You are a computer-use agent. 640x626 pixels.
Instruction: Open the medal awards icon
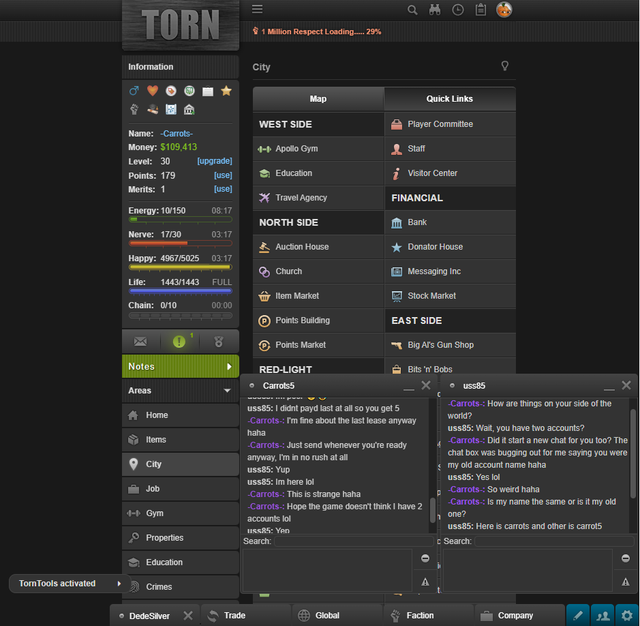[219, 342]
